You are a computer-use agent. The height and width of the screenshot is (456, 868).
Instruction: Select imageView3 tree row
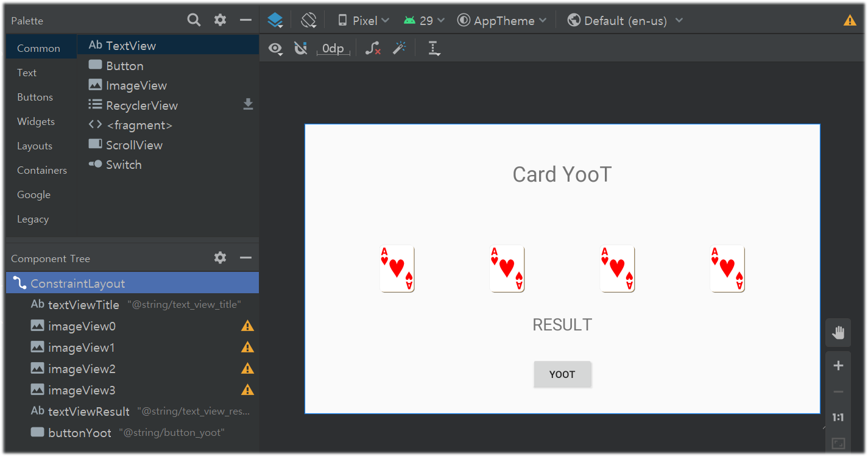click(132, 390)
